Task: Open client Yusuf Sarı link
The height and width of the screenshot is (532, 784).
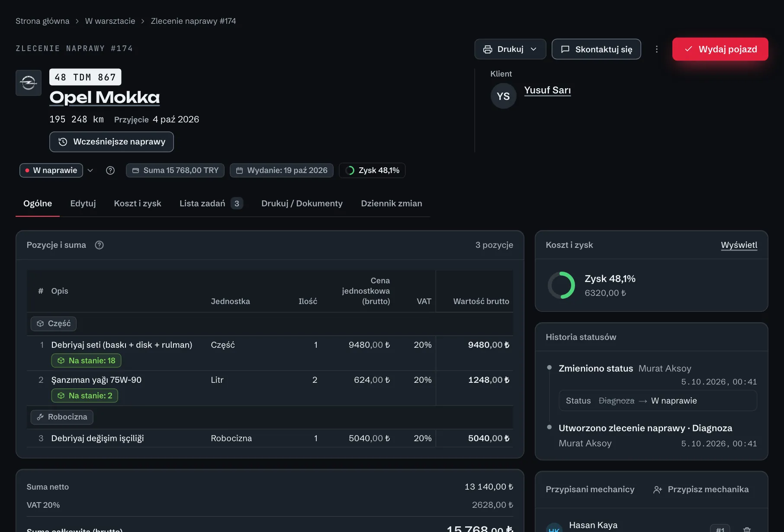Action: 547,90
